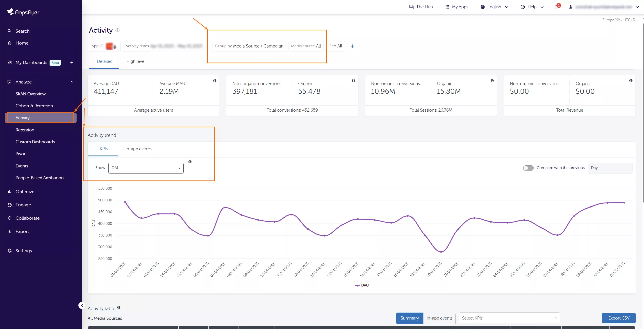644x329 pixels.
Task: Open Settings in the sidebar
Action: 23,250
